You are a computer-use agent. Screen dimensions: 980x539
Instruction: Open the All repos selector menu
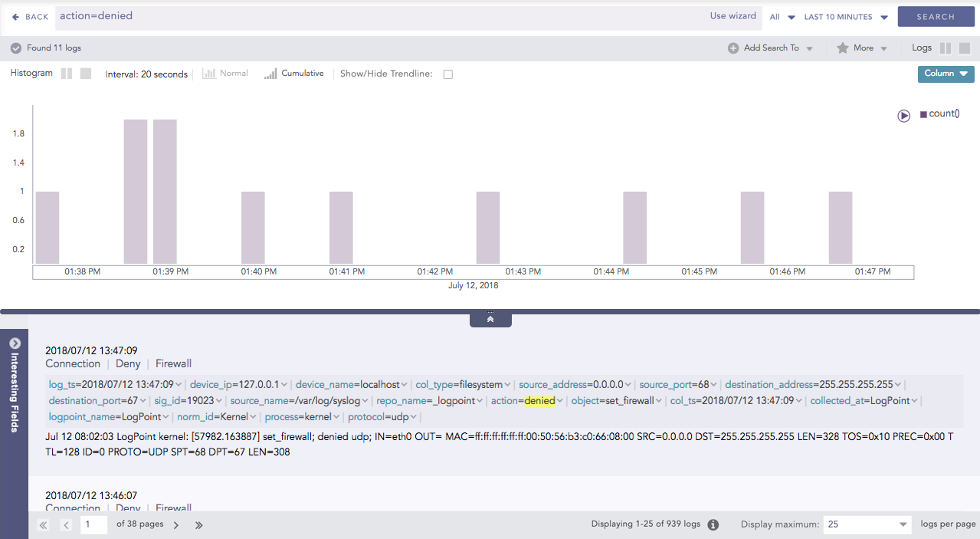[782, 17]
